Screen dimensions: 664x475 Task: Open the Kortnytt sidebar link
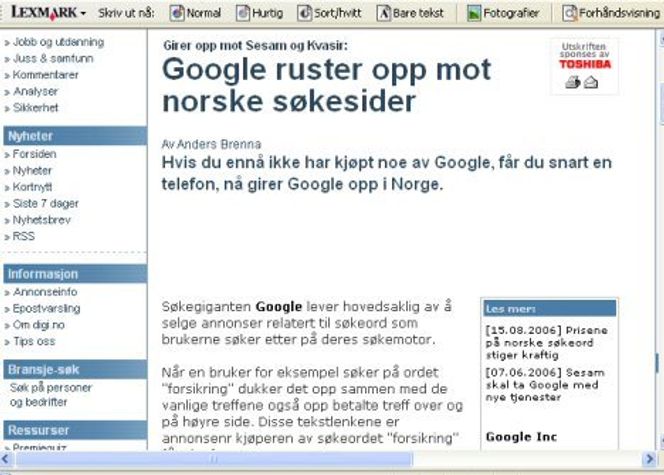[x=33, y=187]
